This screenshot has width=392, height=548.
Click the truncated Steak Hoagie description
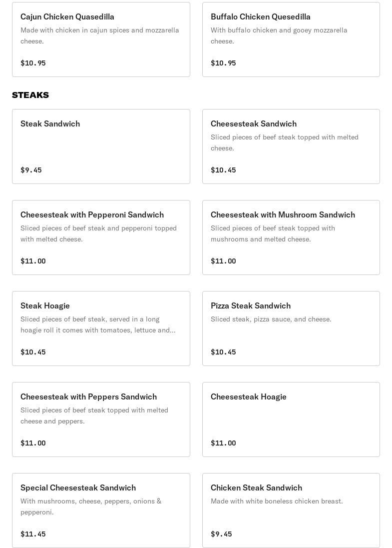click(98, 324)
